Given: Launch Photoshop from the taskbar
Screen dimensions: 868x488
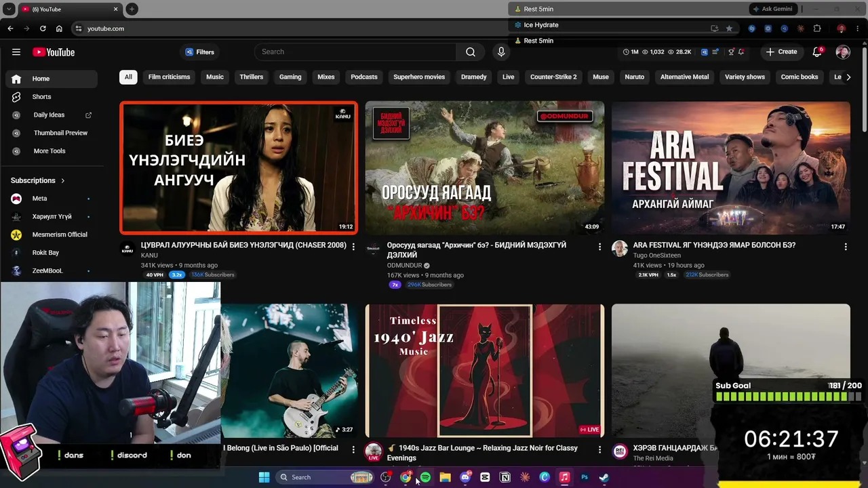Looking at the screenshot, I should [x=584, y=477].
